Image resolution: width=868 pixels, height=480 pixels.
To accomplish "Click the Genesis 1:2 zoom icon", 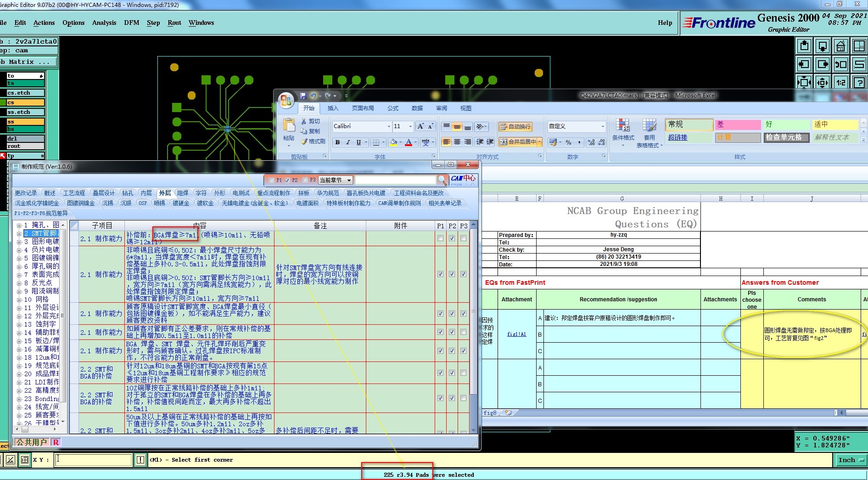I will (840, 82).
